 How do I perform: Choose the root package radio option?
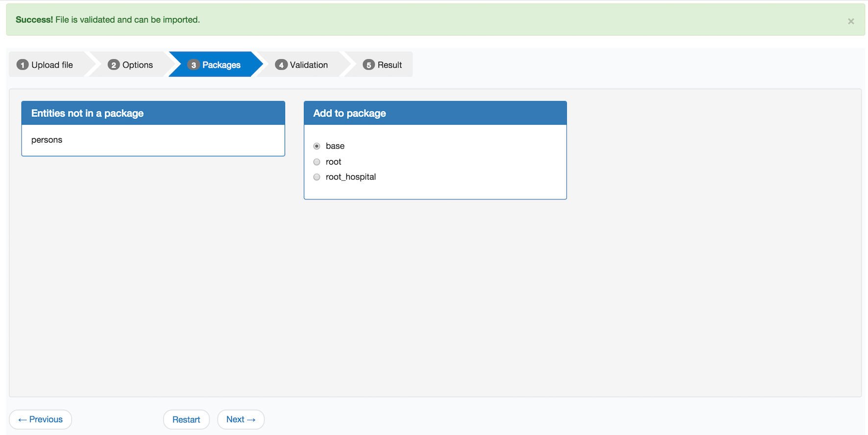[317, 162]
